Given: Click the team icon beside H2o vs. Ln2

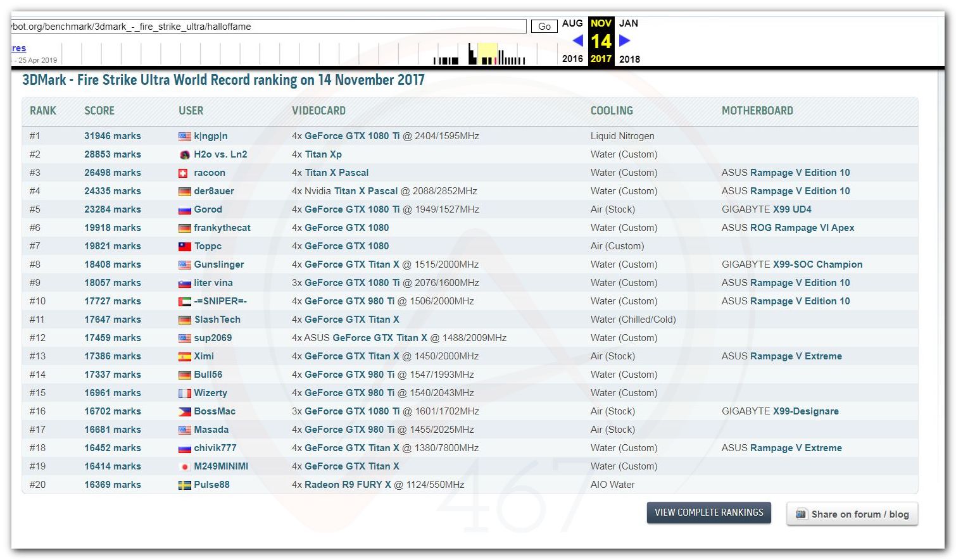Looking at the screenshot, I should coord(184,154).
